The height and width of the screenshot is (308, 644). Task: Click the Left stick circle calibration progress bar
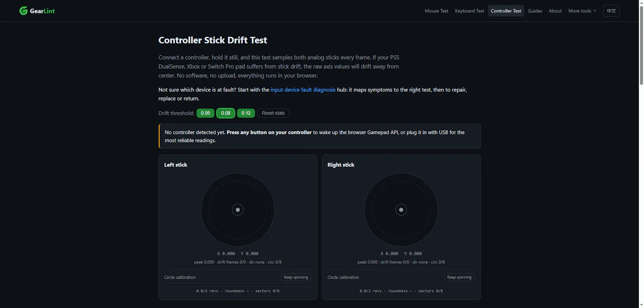(x=238, y=285)
